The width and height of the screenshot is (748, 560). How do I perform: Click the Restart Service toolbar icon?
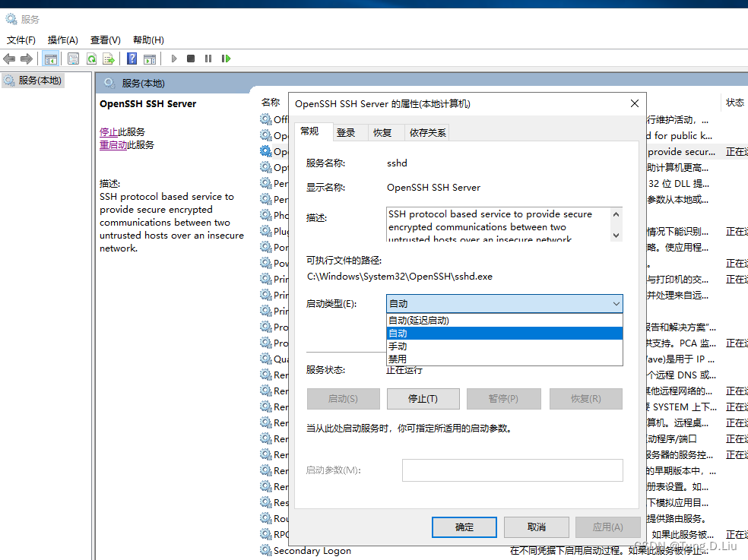226,59
